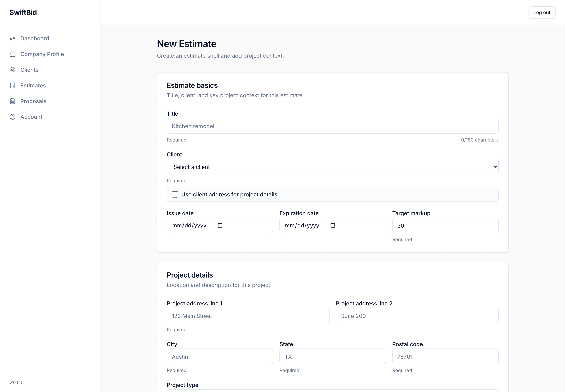
Task: Check Use client address for project details
Action: [x=175, y=194]
